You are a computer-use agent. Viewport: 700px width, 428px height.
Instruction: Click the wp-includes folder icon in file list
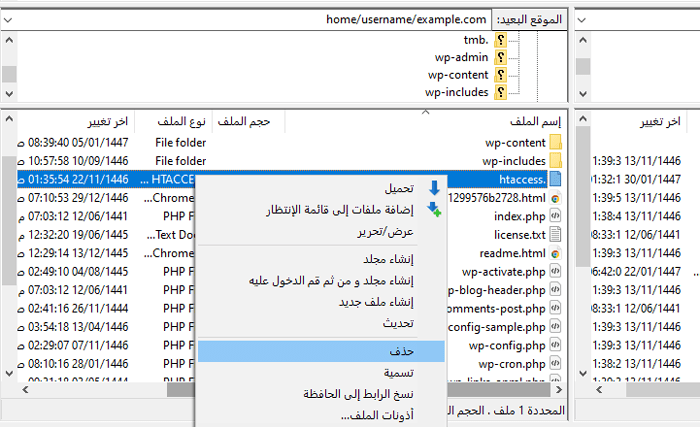(555, 161)
